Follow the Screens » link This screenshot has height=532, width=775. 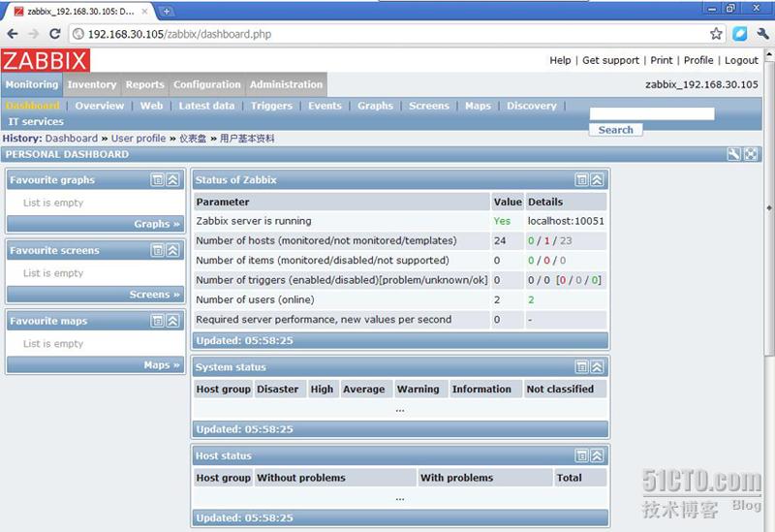coord(155,295)
